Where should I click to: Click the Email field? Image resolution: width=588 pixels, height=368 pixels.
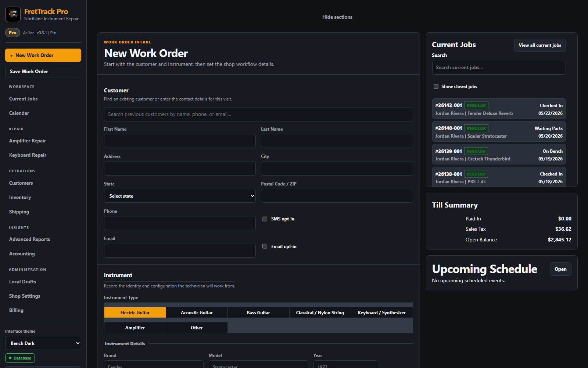180,251
